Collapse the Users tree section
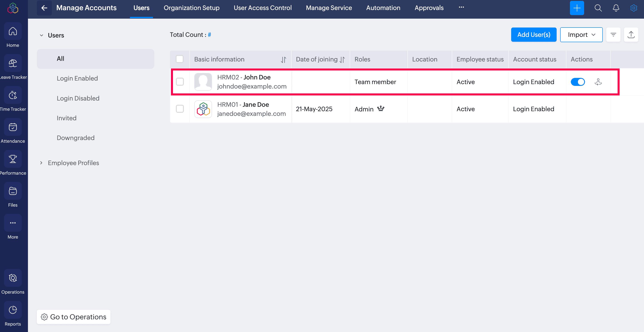 (41, 35)
